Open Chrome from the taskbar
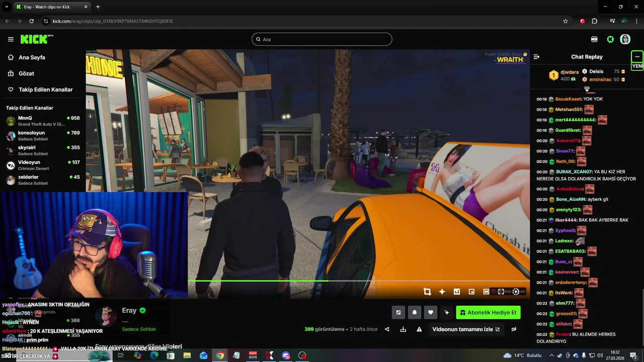This screenshot has height=362, width=644. click(220, 355)
